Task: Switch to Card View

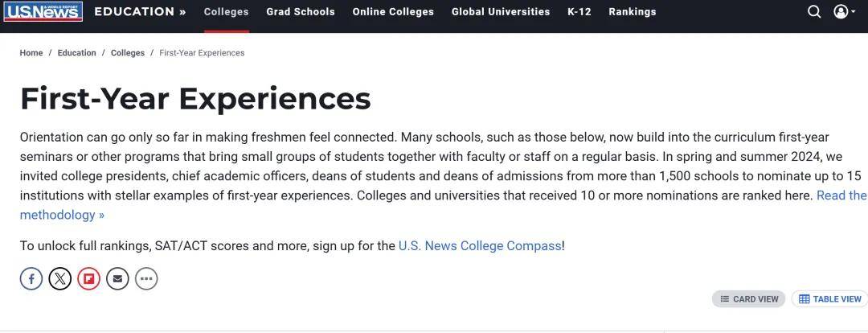Action: [x=748, y=299]
